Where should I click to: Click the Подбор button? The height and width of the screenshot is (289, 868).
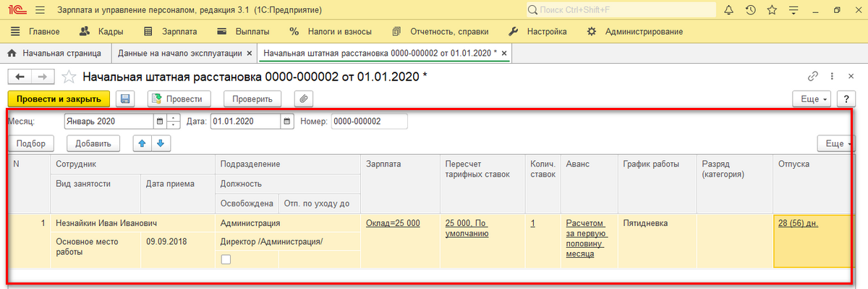tap(31, 143)
